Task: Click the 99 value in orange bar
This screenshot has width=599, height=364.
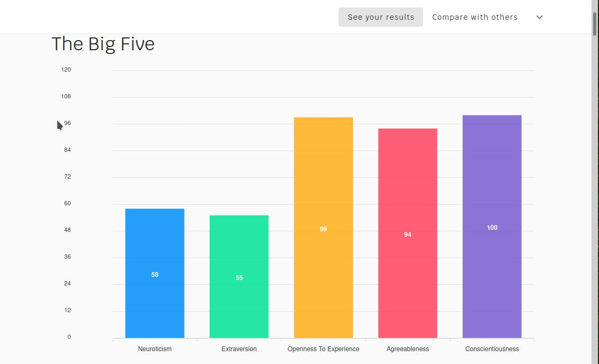Action: (x=323, y=229)
